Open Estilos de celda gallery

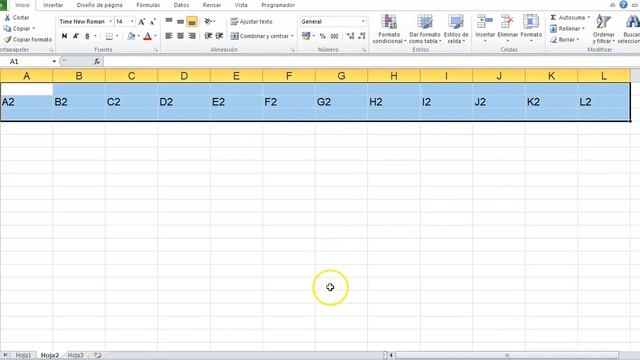(456, 29)
